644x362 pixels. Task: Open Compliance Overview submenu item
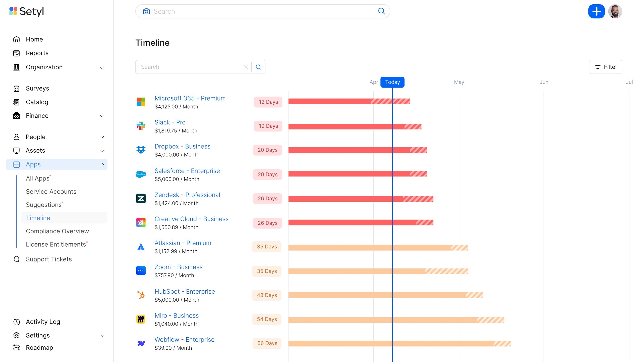[57, 231]
